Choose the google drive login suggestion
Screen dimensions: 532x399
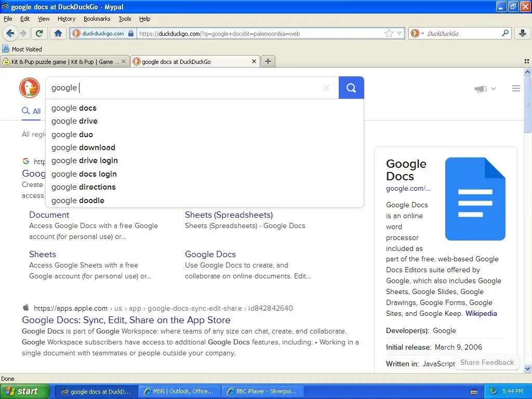click(x=205, y=161)
